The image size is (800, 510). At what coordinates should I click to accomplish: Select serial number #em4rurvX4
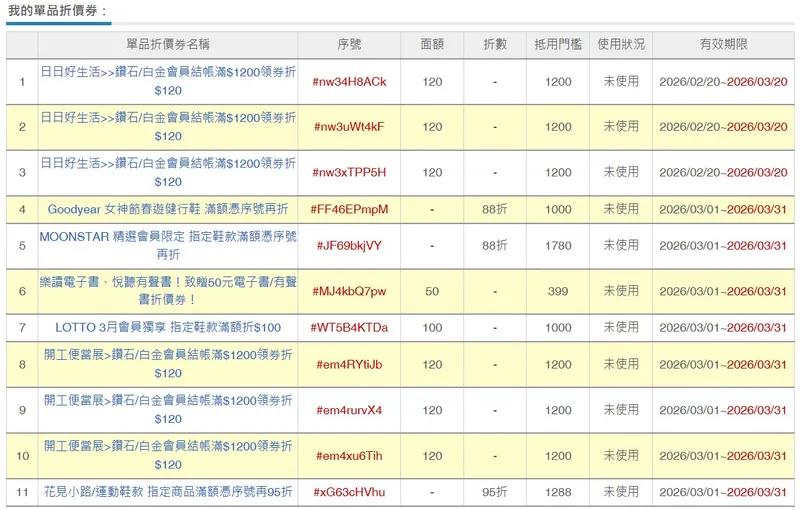[349, 410]
